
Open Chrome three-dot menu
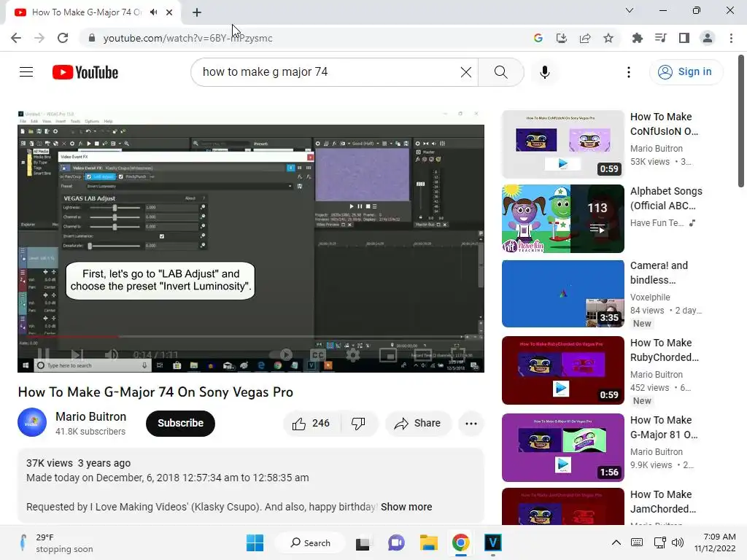(x=731, y=38)
